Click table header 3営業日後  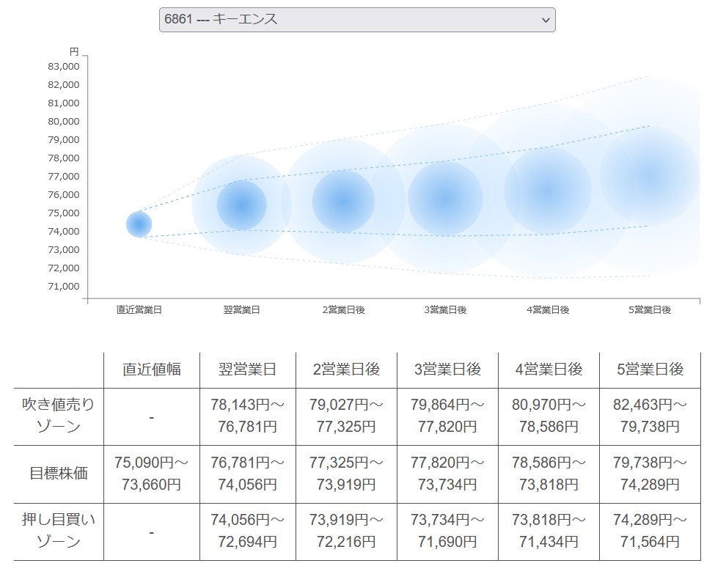pyautogui.click(x=447, y=370)
